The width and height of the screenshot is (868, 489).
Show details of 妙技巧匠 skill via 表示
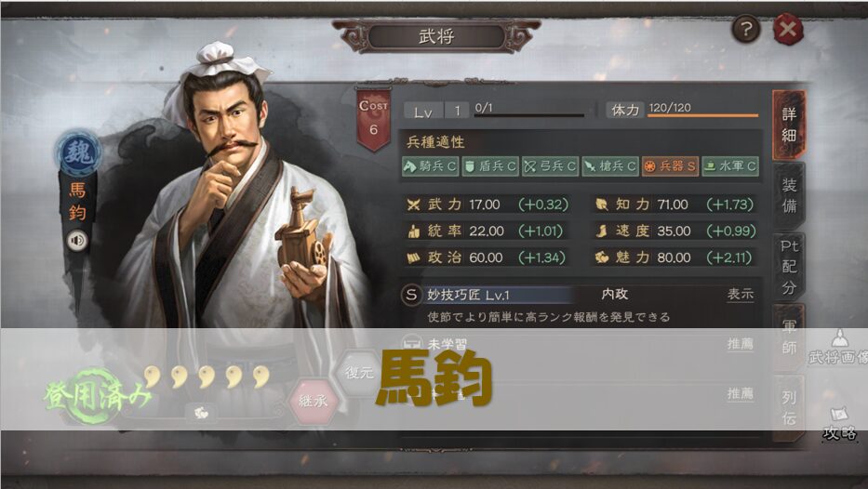[x=741, y=294]
